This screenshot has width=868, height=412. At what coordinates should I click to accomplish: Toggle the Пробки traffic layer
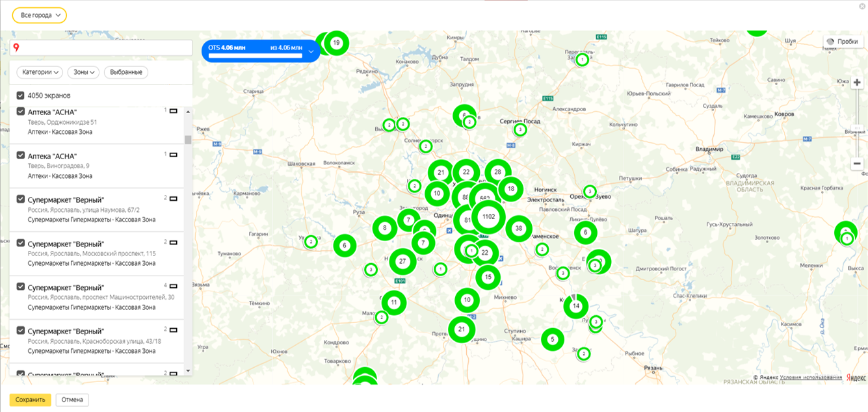842,41
